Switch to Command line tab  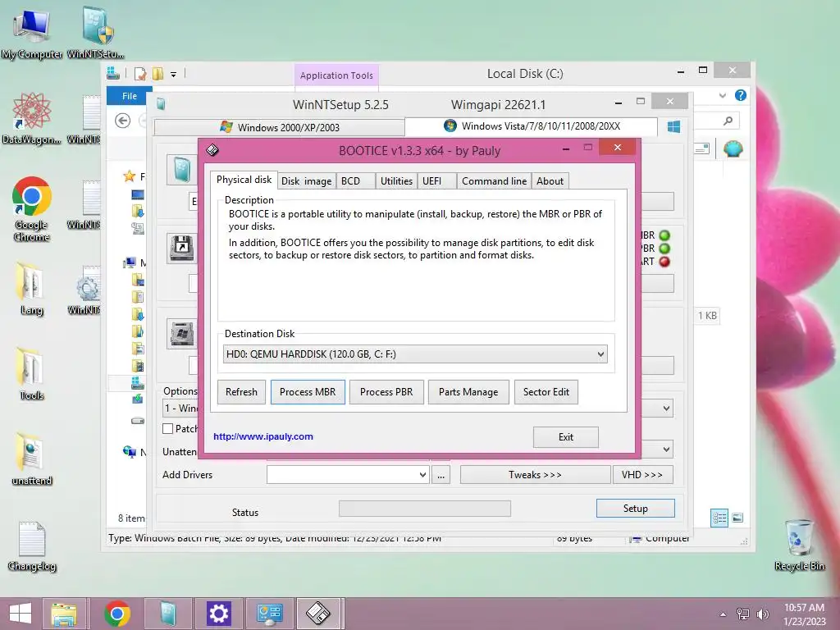pos(494,181)
